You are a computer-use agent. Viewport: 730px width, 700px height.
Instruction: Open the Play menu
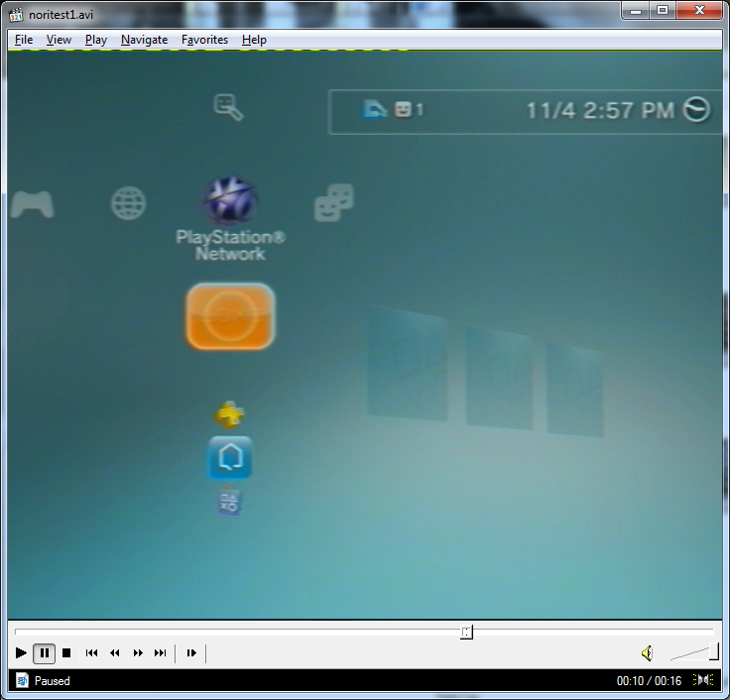[x=96, y=40]
